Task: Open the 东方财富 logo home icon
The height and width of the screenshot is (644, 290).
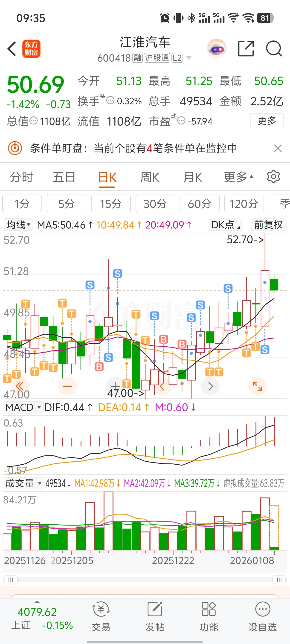Action: click(31, 49)
